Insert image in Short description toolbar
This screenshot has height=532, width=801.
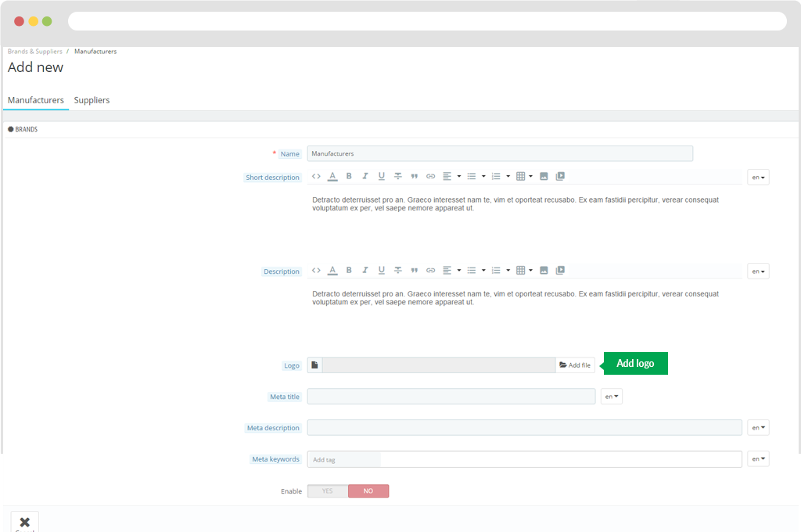(544, 176)
